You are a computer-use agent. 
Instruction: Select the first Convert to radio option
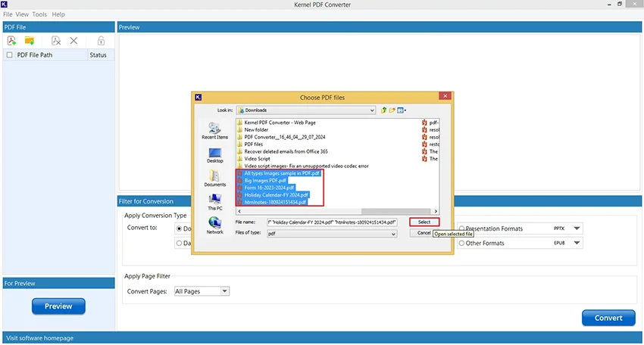(179, 228)
